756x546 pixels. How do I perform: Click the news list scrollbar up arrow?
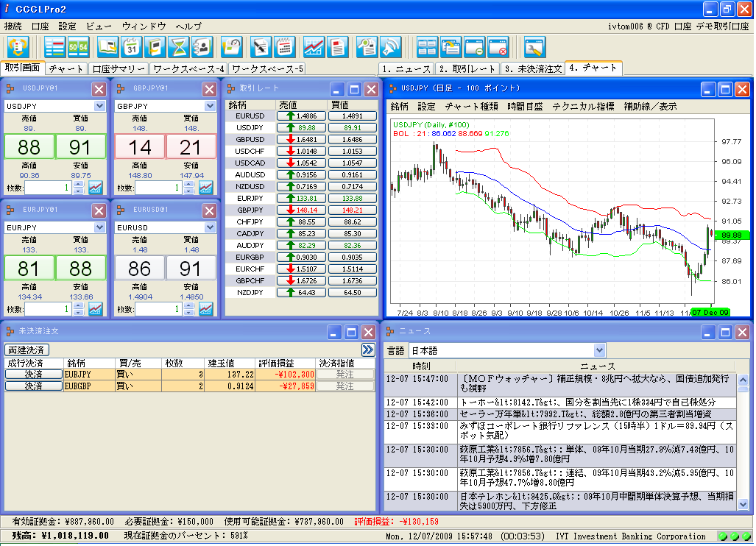tap(743, 379)
